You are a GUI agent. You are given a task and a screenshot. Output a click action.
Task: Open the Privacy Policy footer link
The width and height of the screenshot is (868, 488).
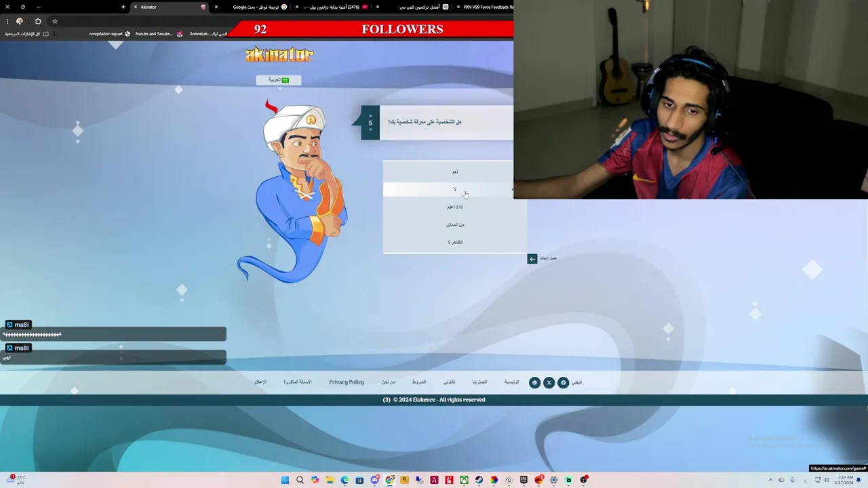pos(347,382)
